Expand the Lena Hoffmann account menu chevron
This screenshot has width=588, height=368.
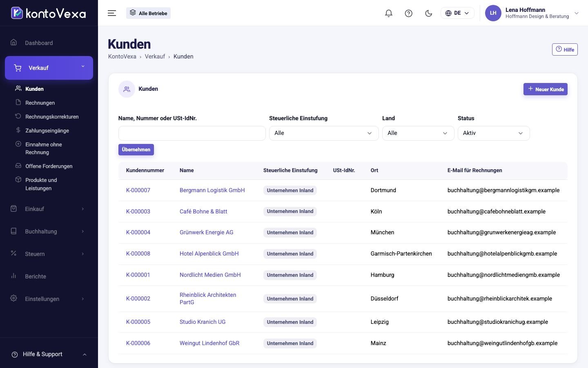pyautogui.click(x=577, y=13)
